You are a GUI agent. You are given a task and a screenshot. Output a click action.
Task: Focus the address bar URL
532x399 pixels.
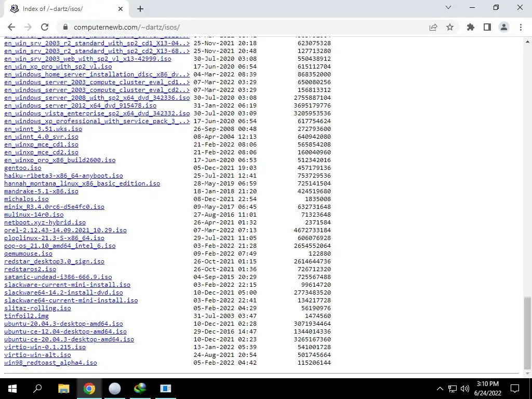click(x=127, y=27)
